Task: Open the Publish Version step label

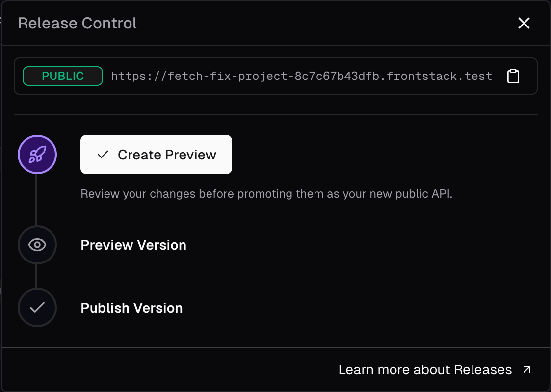Action: click(132, 308)
